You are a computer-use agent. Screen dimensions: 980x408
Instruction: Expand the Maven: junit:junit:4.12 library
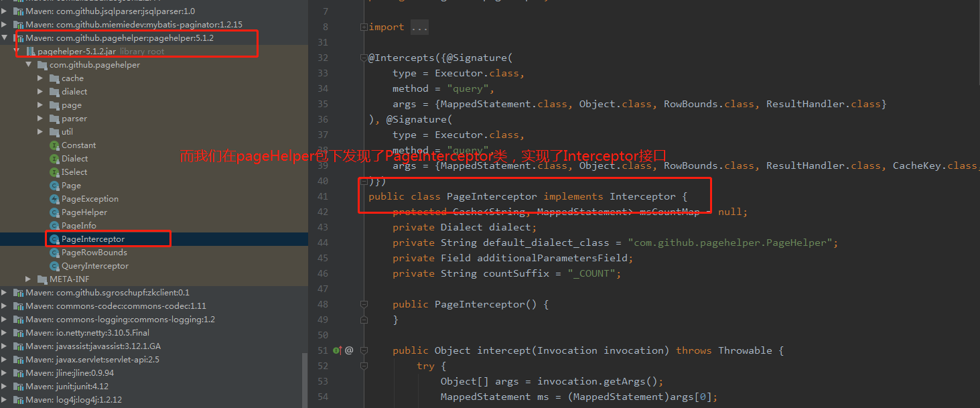click(x=5, y=386)
